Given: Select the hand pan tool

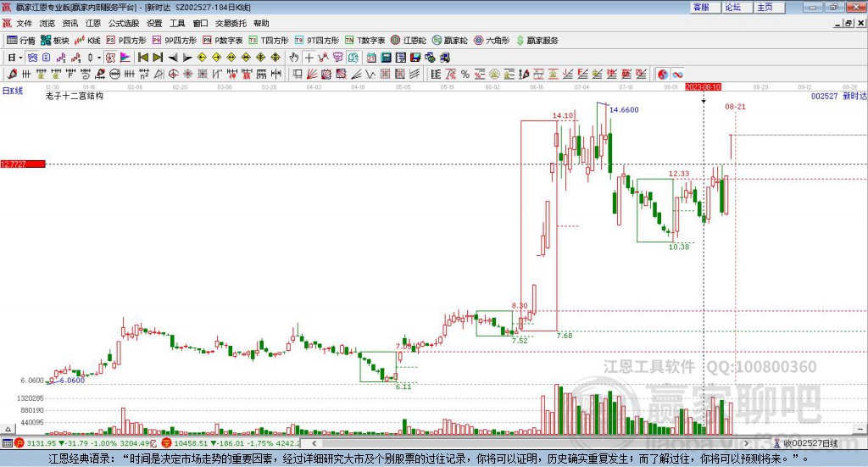Looking at the screenshot, I should tap(294, 57).
